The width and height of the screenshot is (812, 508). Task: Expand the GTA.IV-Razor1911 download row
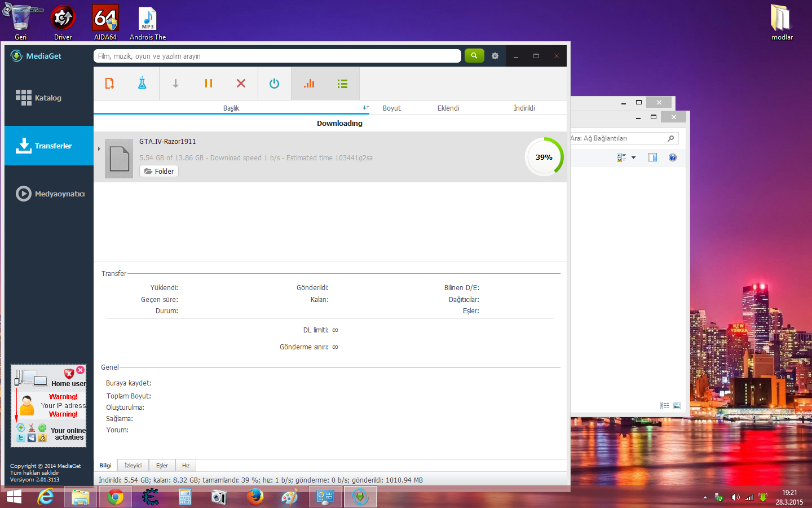[99, 149]
